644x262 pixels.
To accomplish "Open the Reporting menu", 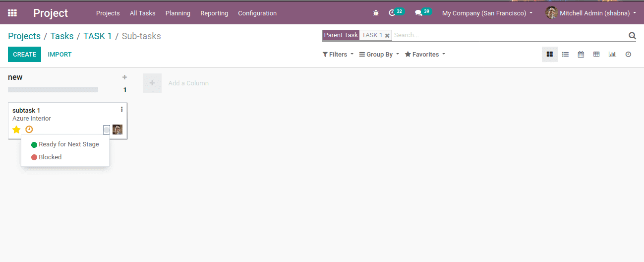I will [x=214, y=13].
